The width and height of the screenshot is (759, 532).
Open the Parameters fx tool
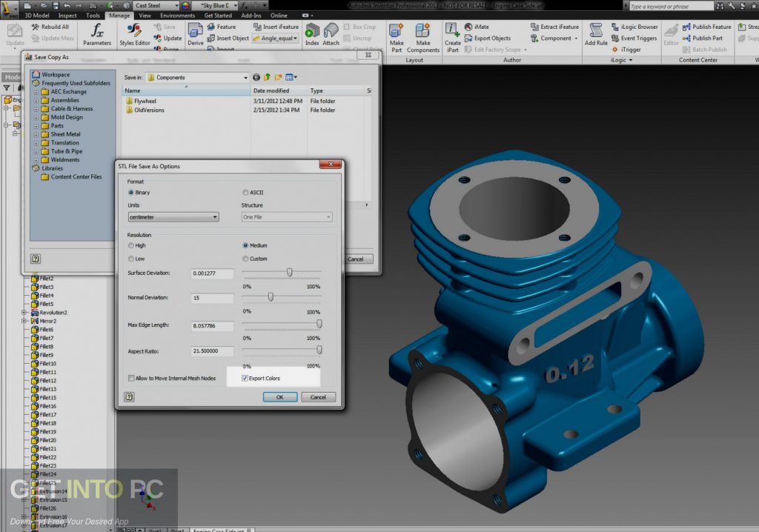[x=97, y=34]
